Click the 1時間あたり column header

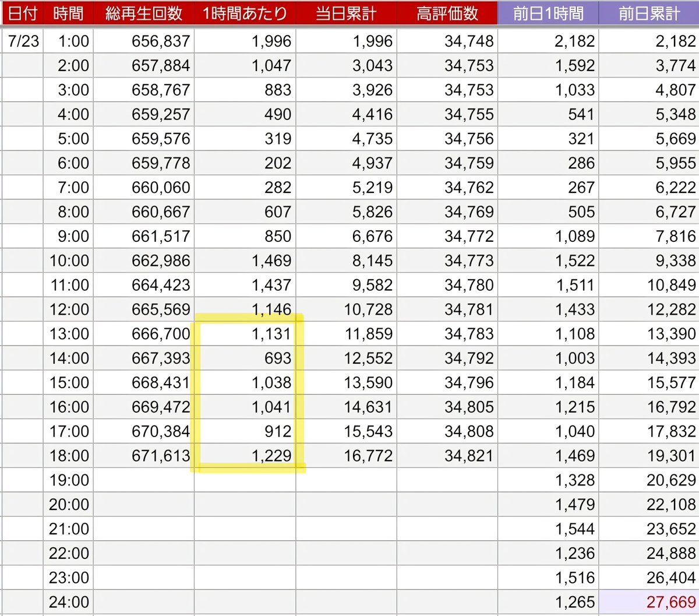pyautogui.click(x=245, y=13)
